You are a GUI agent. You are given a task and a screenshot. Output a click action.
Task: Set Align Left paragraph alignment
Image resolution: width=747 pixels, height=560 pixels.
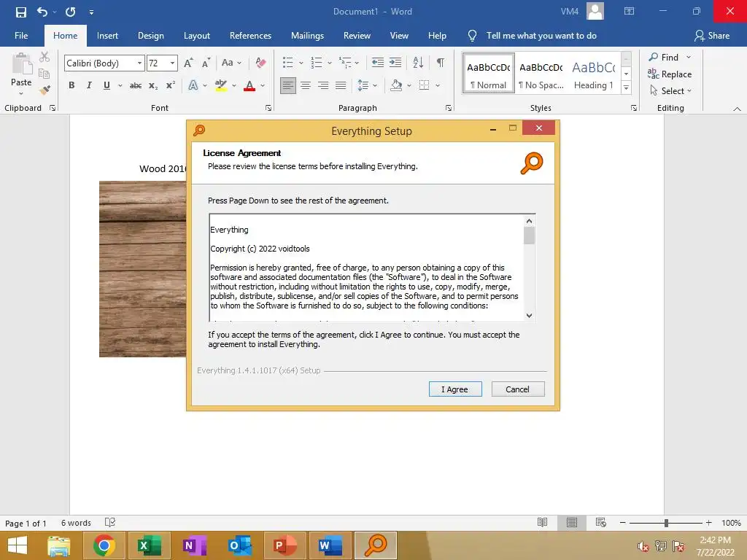(287, 86)
